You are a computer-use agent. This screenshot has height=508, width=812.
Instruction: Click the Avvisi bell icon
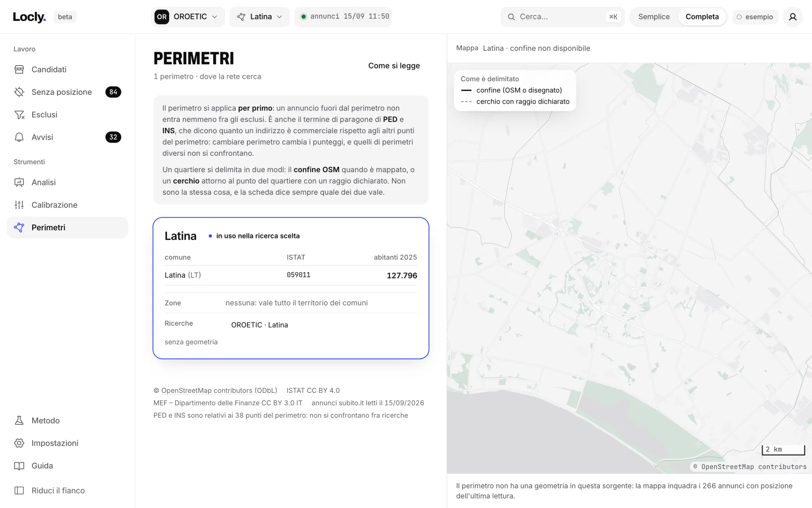(x=19, y=137)
